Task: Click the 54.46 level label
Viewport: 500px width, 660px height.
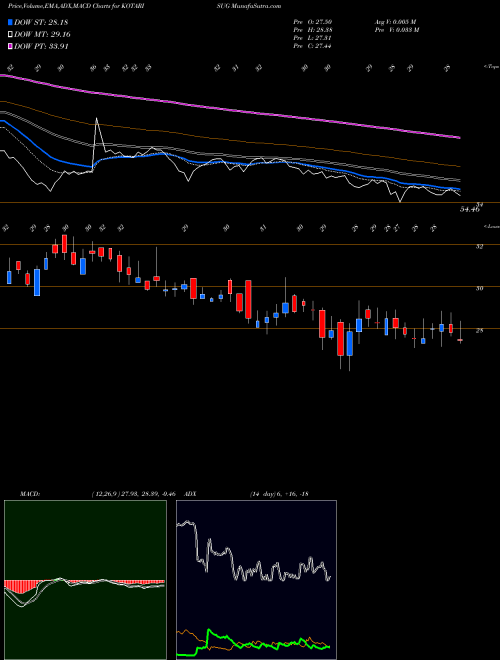Action: [x=470, y=209]
